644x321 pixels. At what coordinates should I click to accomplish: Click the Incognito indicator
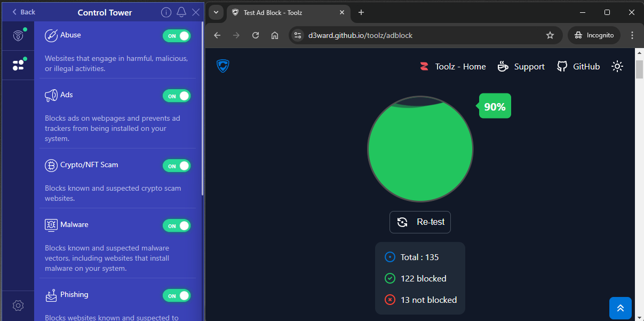pos(594,35)
